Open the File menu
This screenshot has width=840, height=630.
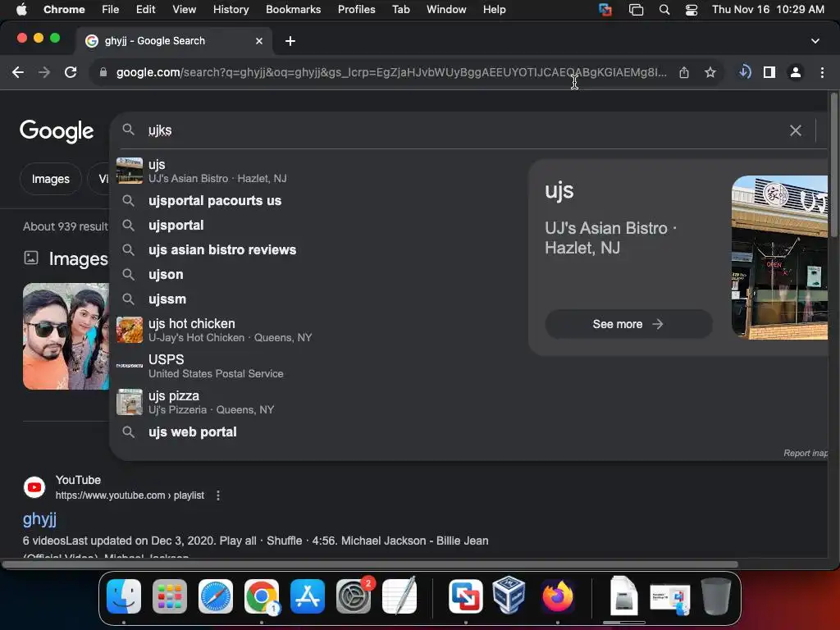tap(111, 9)
